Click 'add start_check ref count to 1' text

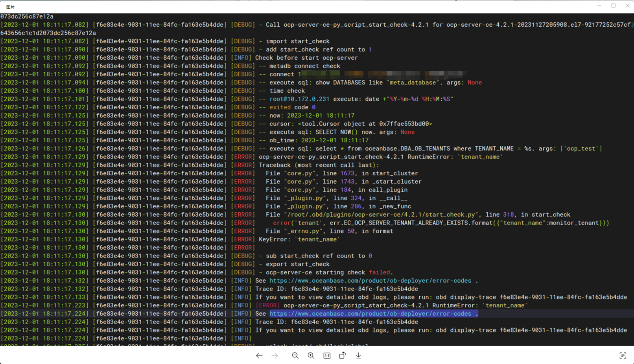click(319, 50)
